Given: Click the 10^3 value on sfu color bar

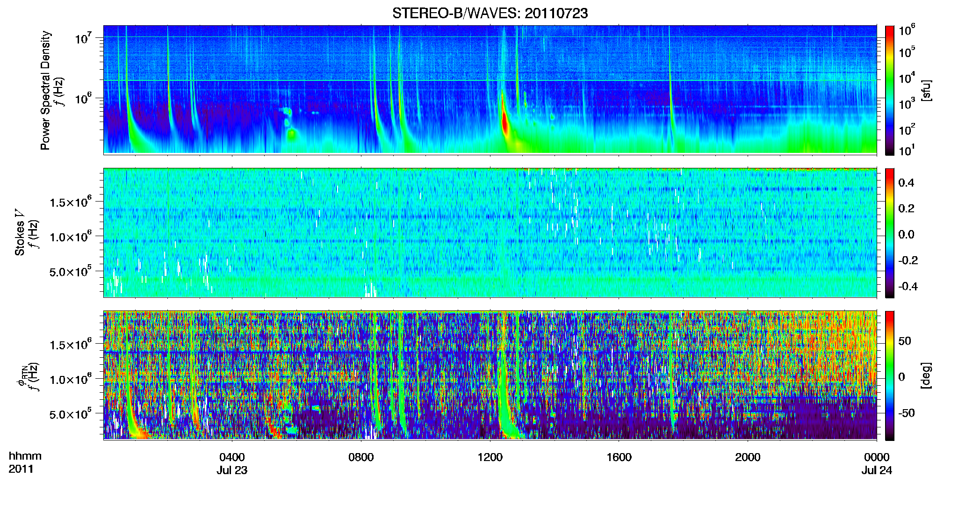Looking at the screenshot, I should pos(907,103).
